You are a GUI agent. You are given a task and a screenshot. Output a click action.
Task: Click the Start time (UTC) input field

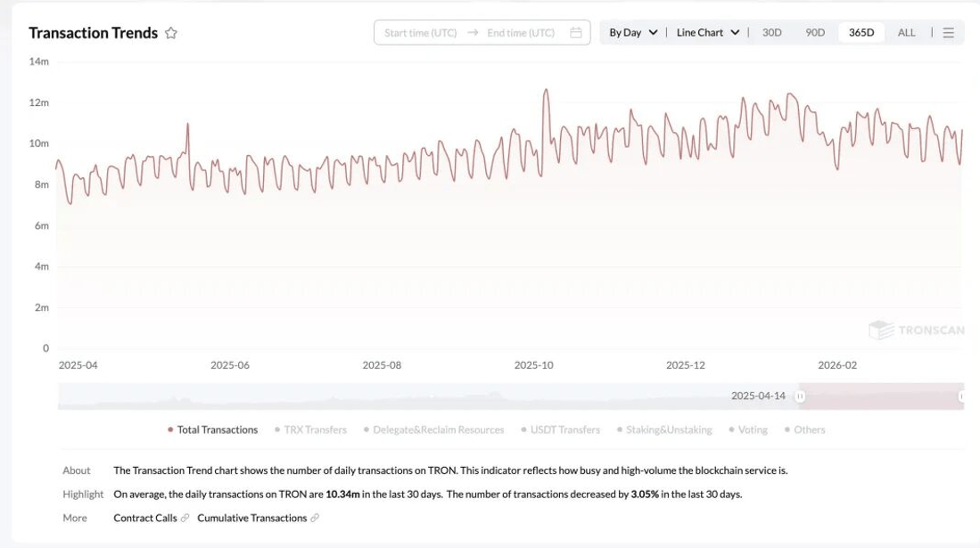click(x=421, y=33)
